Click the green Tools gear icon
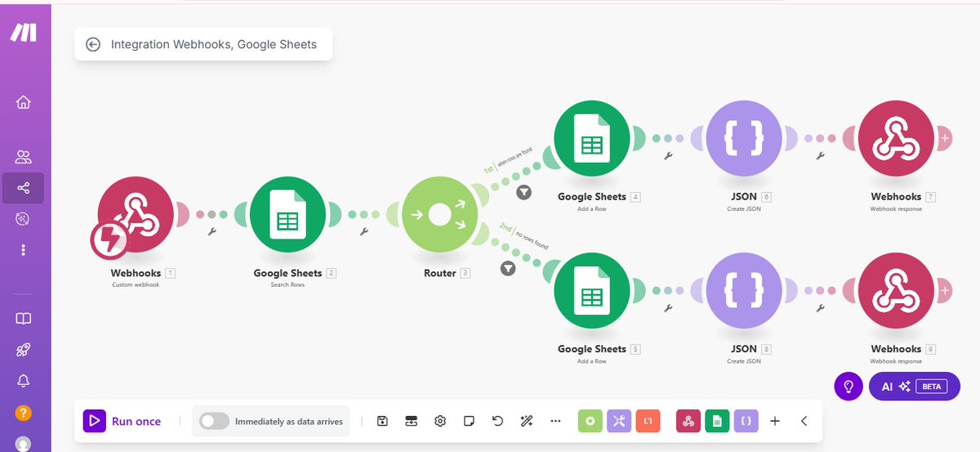980x452 pixels. [590, 421]
